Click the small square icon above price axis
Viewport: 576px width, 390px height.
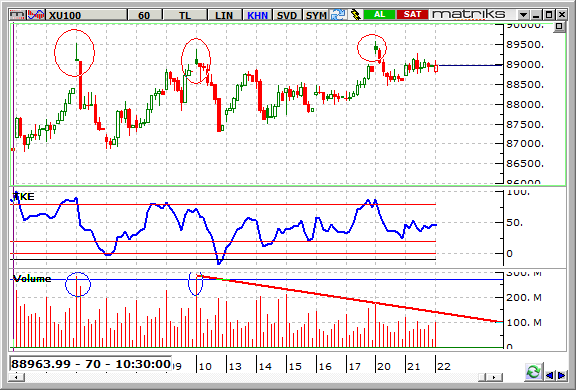(x=559, y=26)
